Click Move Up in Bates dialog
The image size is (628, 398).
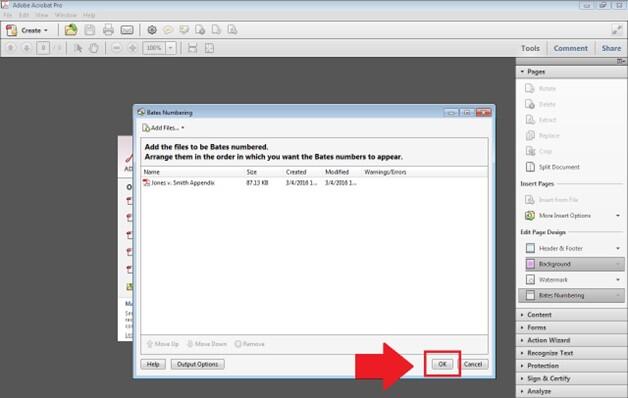click(x=163, y=344)
